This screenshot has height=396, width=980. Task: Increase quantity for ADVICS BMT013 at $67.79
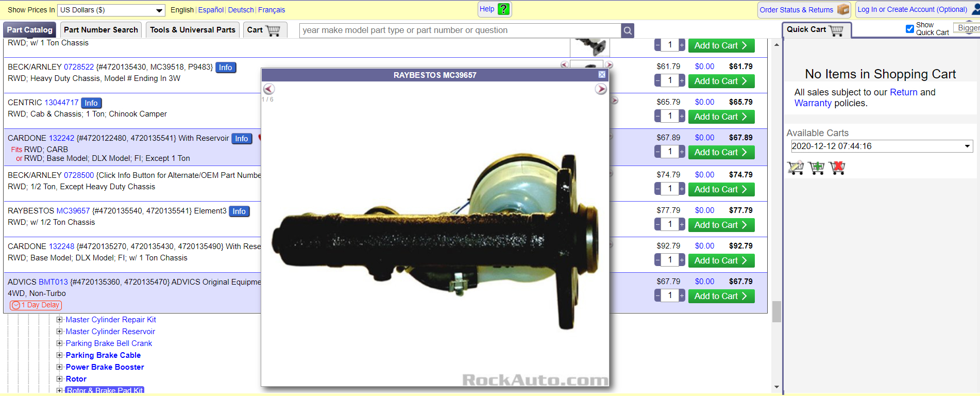coord(682,296)
